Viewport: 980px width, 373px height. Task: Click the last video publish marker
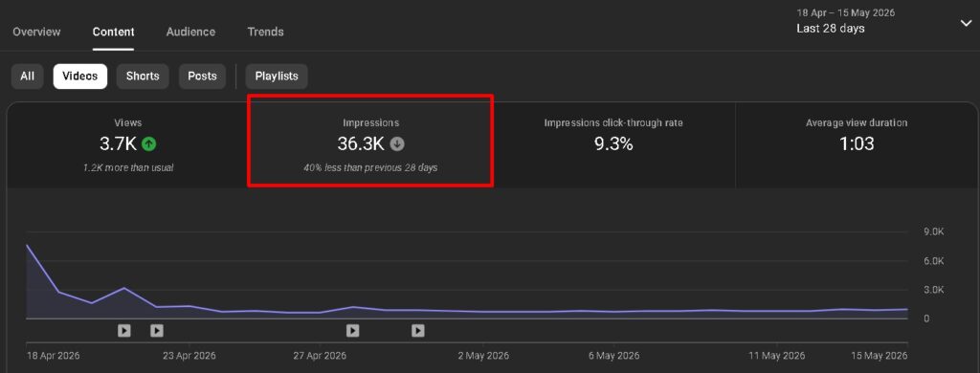click(x=418, y=331)
